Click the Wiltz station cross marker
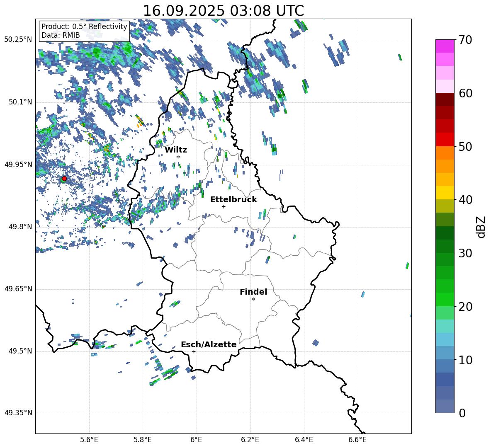The height and width of the screenshot is (448, 491). pos(178,157)
